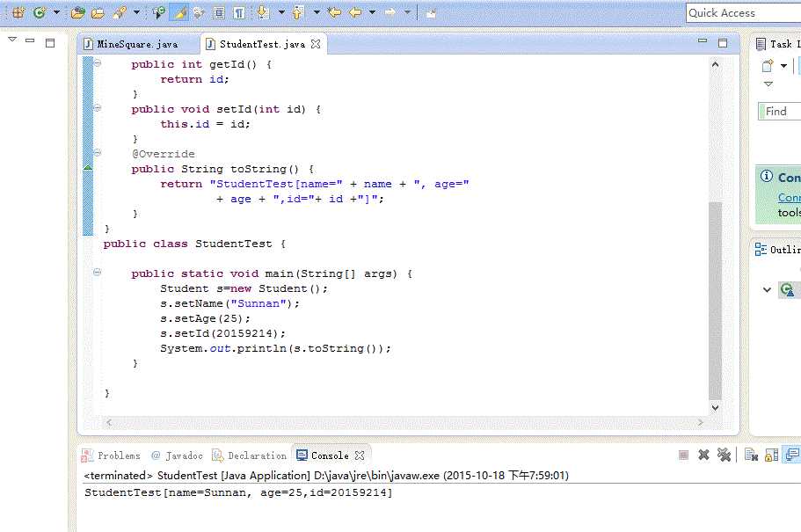Click the Search flashlight toolbar icon
801x532 pixels.
point(120,12)
